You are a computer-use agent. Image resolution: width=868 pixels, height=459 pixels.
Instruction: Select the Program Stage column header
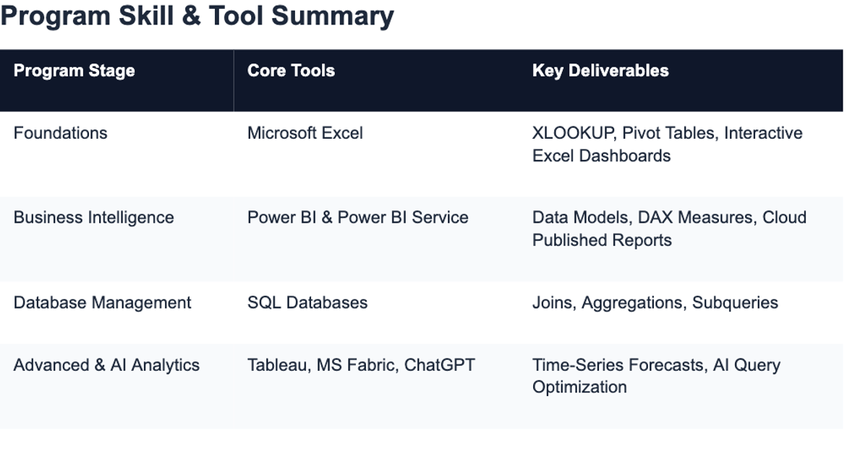coord(116,80)
